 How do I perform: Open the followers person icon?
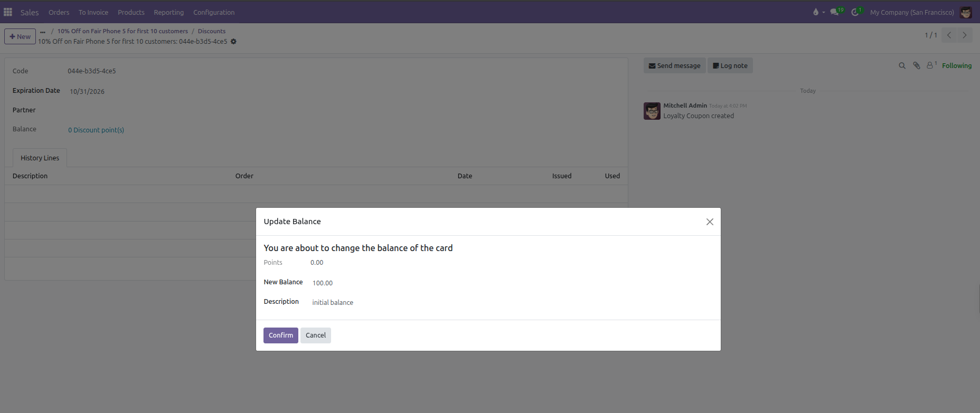point(930,65)
